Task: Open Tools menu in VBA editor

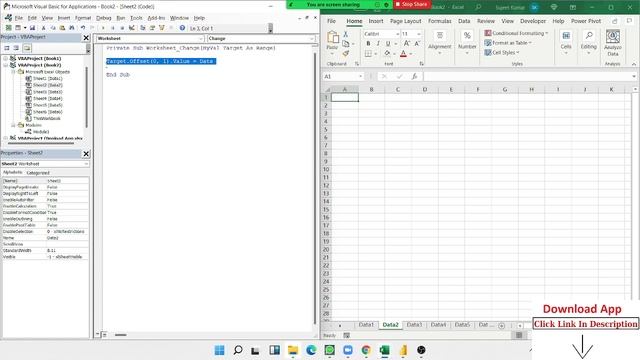Action: [136, 18]
